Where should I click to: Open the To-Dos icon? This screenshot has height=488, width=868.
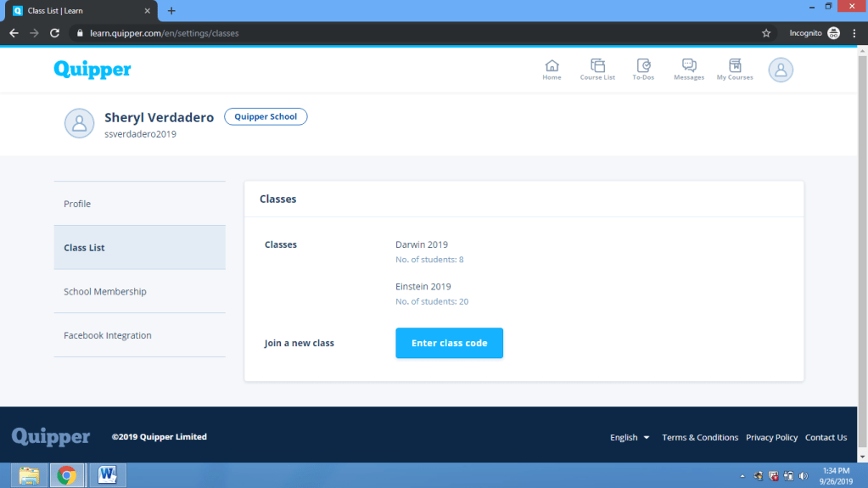click(x=643, y=70)
